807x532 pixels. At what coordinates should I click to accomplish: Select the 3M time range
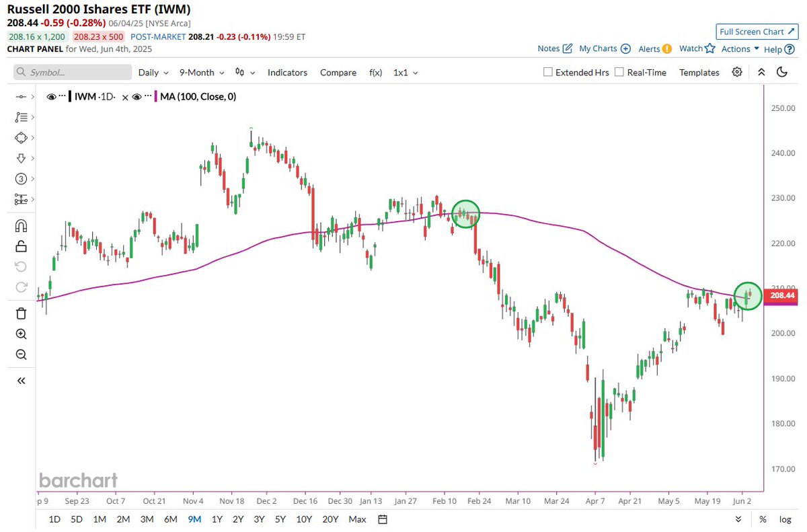coord(147,519)
